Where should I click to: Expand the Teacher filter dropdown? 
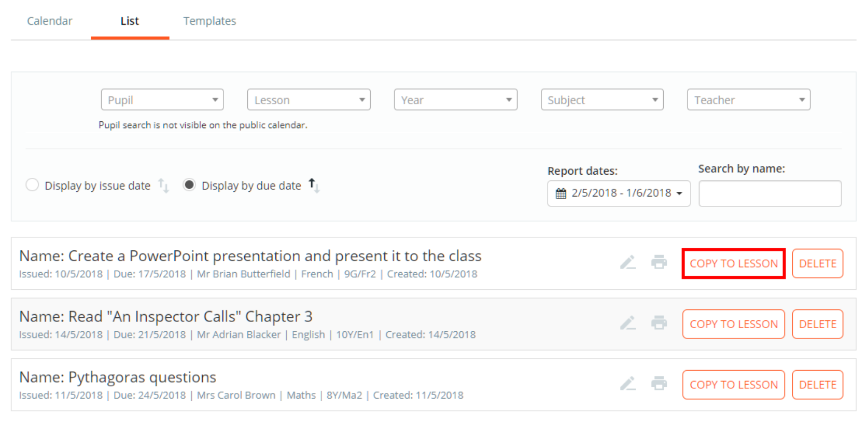748,100
